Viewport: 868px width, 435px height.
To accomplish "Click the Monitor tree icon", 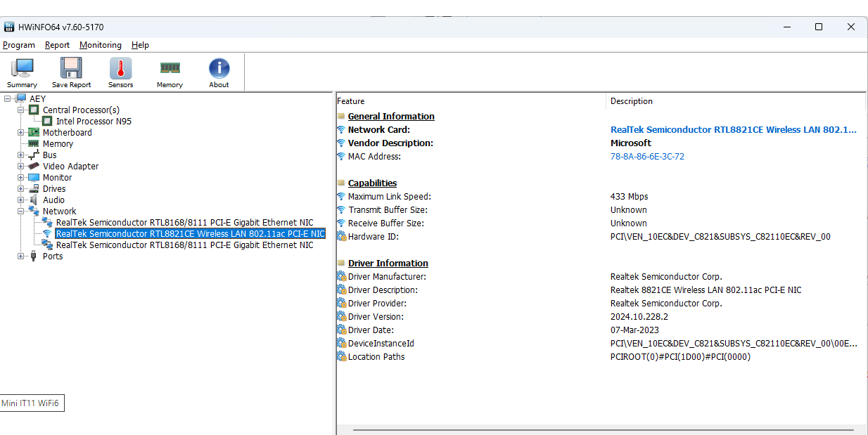I will coord(34,177).
